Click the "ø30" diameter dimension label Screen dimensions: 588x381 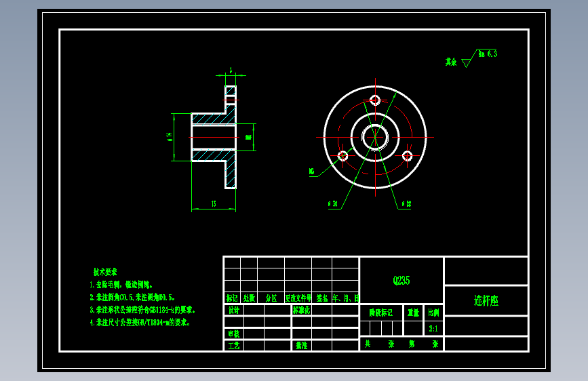pyautogui.click(x=332, y=204)
